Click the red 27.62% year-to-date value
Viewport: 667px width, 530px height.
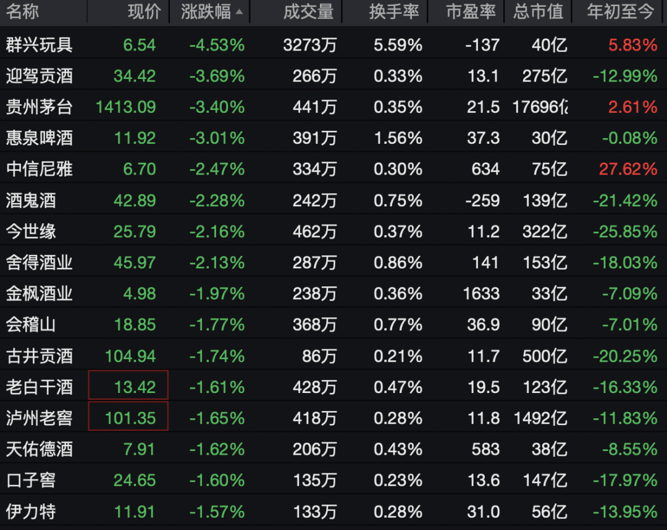[627, 169]
